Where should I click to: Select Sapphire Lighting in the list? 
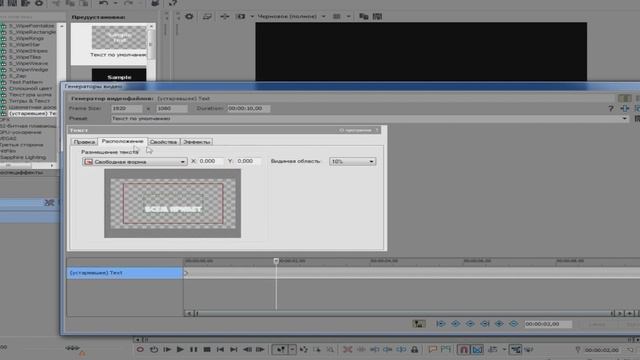coord(23,158)
